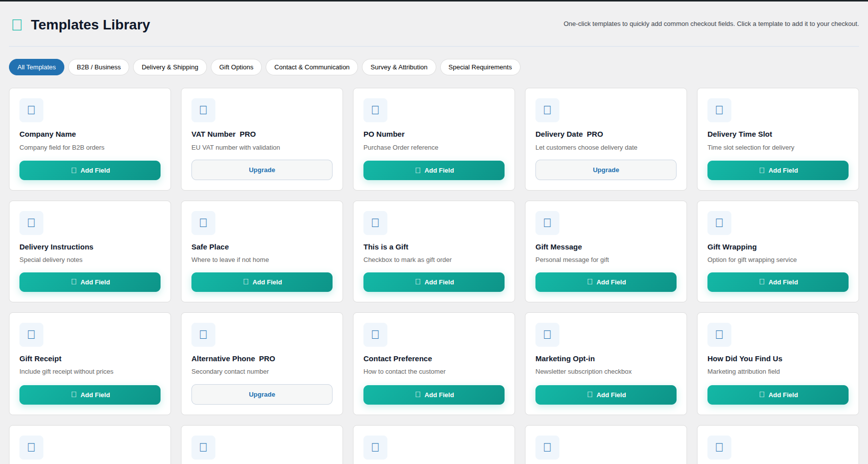Add the Gift Message field
The width and height of the screenshot is (868, 464).
(606, 282)
